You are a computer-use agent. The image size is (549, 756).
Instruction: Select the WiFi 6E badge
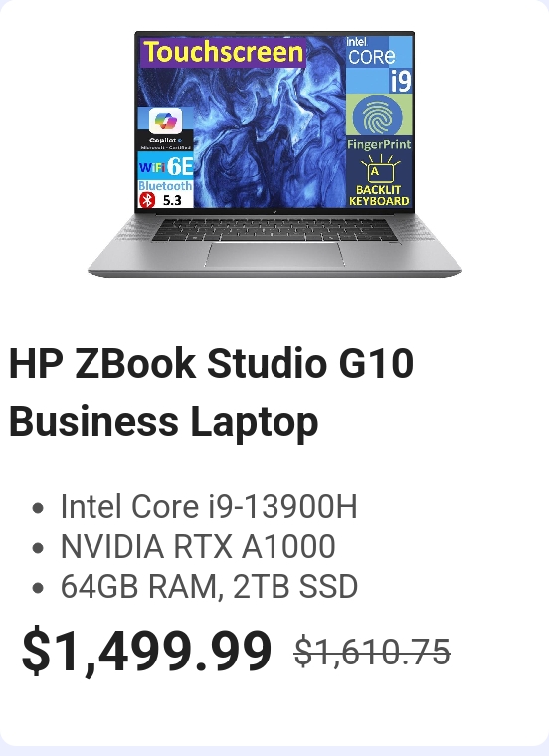[166, 166]
